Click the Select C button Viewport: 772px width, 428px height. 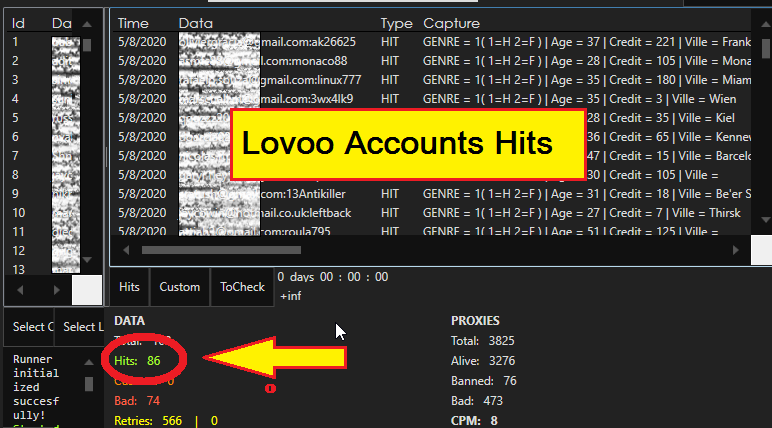(29, 327)
